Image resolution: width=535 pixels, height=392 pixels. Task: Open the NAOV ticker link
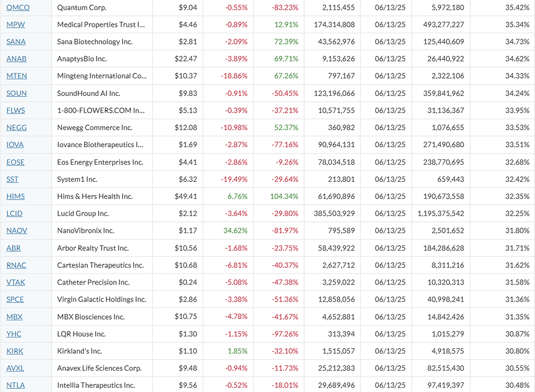coord(17,230)
